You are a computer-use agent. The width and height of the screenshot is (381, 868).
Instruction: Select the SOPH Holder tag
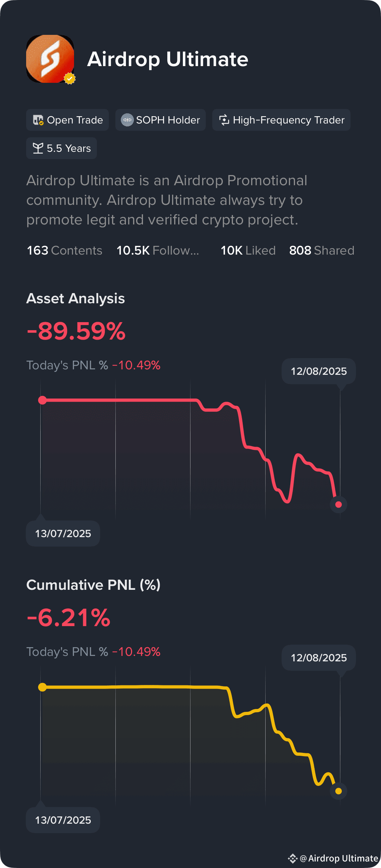(160, 120)
